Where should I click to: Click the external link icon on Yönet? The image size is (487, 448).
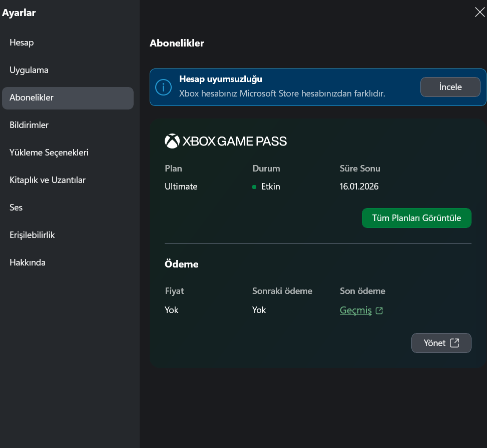pyautogui.click(x=454, y=343)
